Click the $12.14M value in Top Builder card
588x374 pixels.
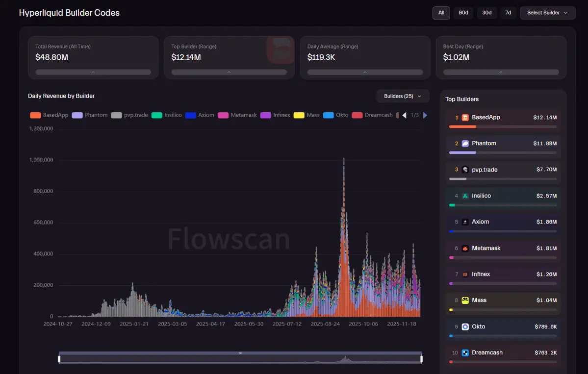186,57
